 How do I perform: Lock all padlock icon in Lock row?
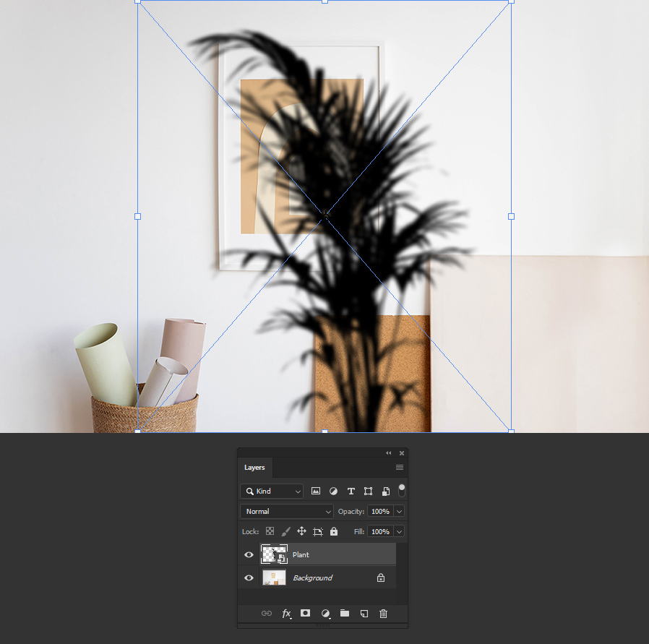334,531
